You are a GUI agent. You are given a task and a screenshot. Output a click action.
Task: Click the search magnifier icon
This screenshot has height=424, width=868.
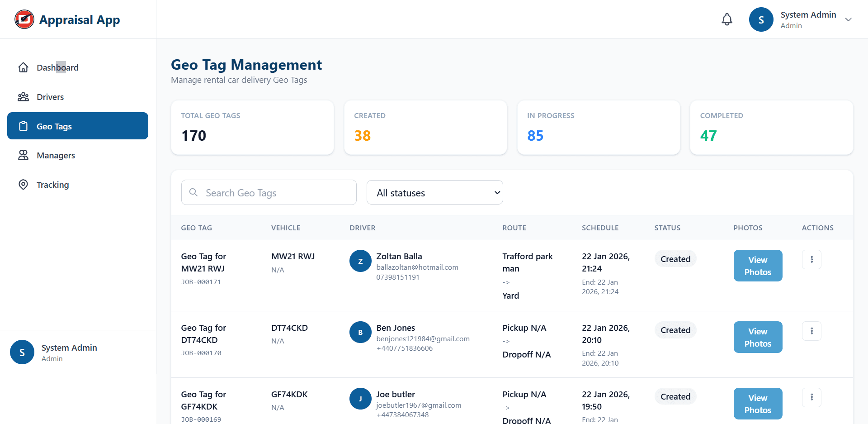coord(193,192)
